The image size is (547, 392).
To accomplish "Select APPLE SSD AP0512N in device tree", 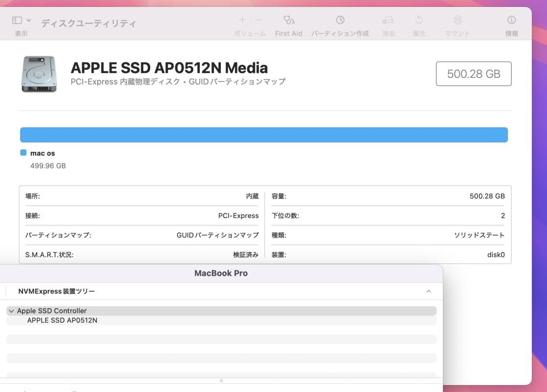I will [x=62, y=320].
